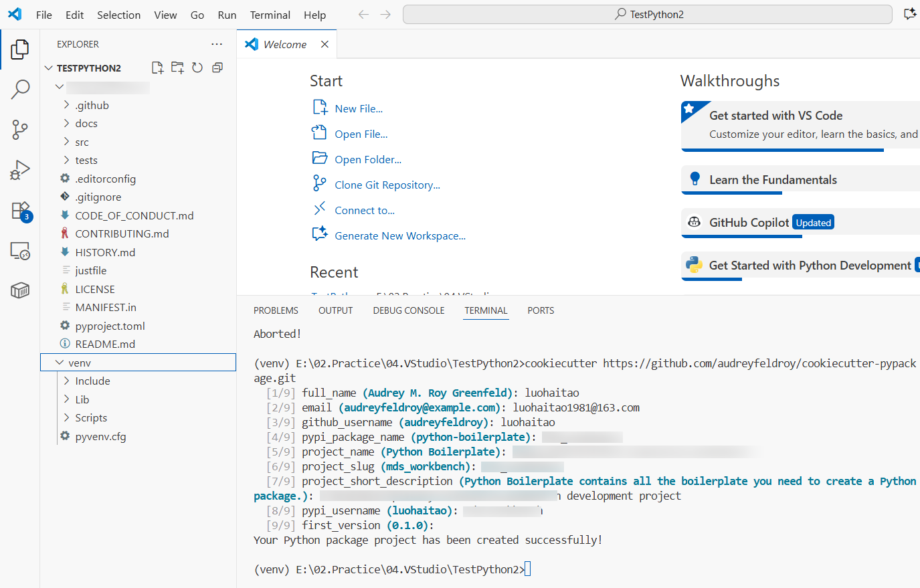Screen dimensions: 920x588
Task: Open the Terminal menu
Action: [270, 15]
